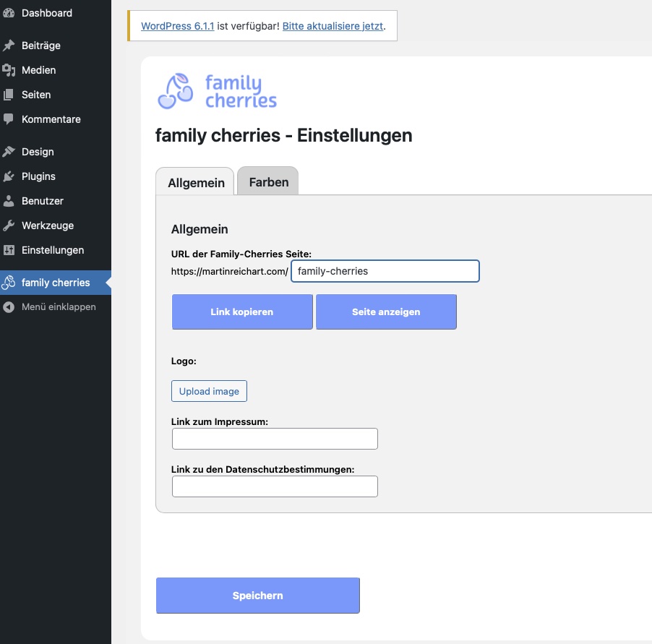Click the Dashboard gauge icon
Viewport: 652px width, 644px height.
[9, 13]
